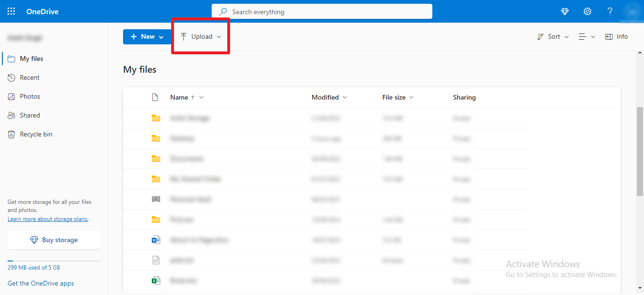Open the Settings gear icon
This screenshot has width=644, height=295.
coord(587,11)
